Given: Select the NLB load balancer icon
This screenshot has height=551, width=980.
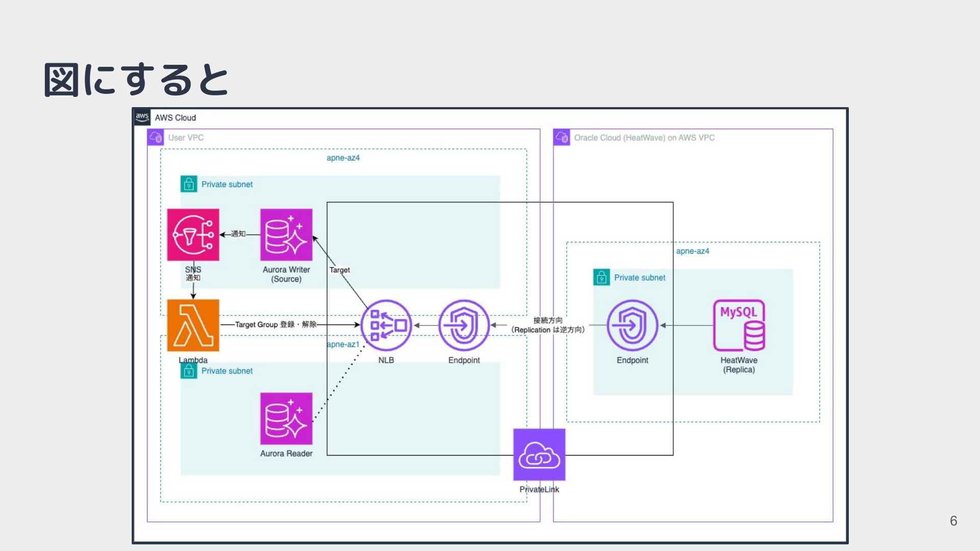Looking at the screenshot, I should 386,325.
